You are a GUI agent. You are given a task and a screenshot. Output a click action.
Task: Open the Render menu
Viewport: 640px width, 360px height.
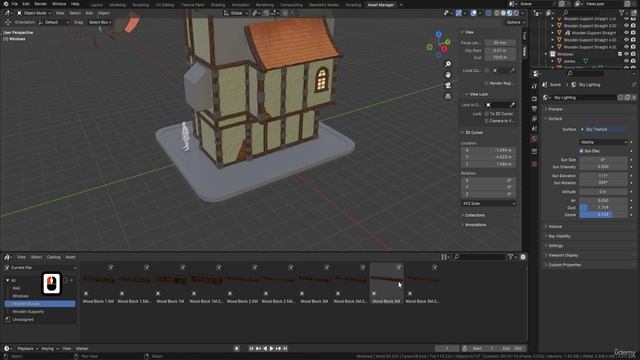tap(40, 4)
